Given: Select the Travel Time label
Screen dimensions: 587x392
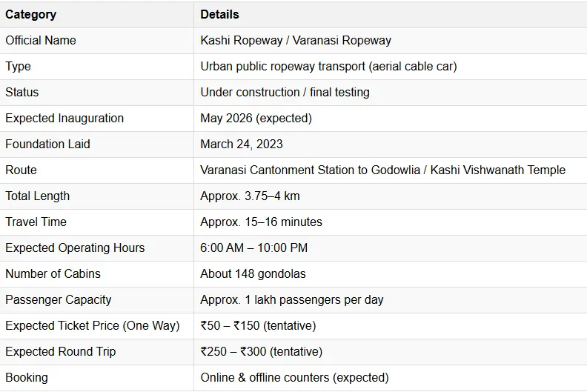Looking at the screenshot, I should pos(36,222).
